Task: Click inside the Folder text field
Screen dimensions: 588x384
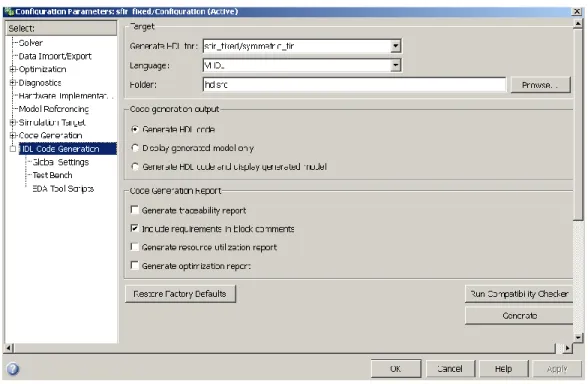Action: tap(354, 85)
